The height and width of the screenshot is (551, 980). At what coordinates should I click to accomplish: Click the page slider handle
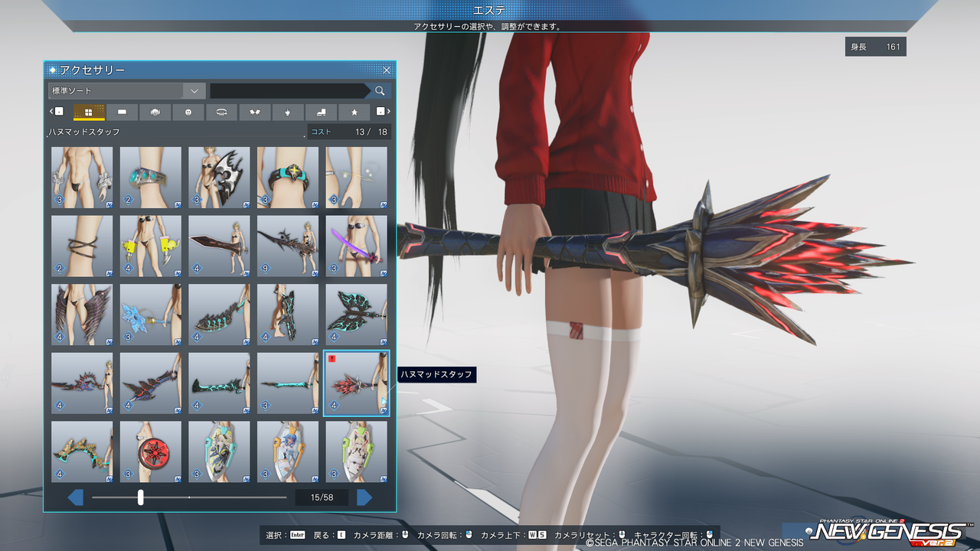(141, 497)
